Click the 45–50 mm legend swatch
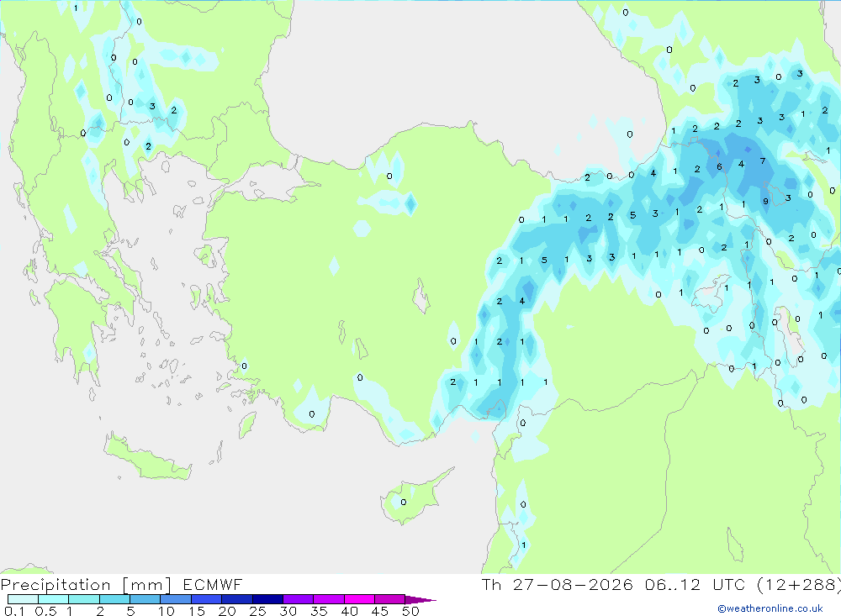Viewport: 841px width, 616px height. [390, 599]
